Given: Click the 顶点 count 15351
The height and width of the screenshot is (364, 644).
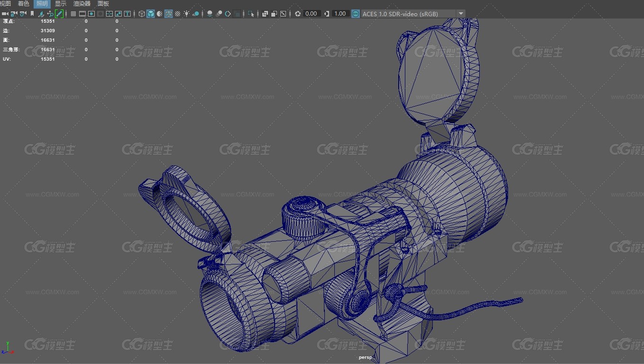Looking at the screenshot, I should click(x=48, y=21).
